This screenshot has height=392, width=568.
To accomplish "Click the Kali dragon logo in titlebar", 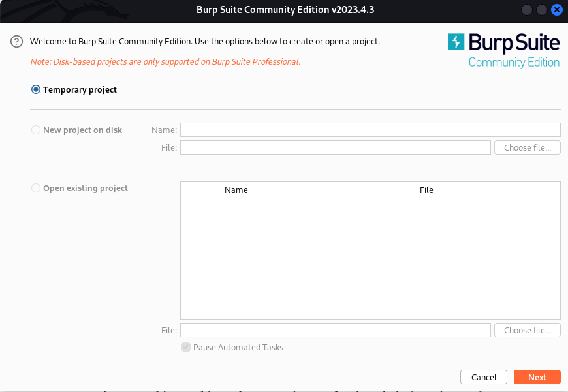I will pos(65,8).
